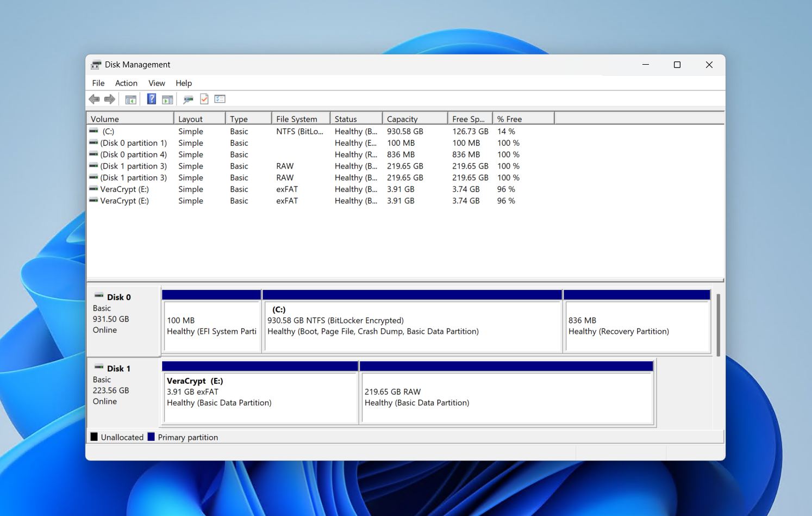Viewport: 812px width, 516px height.
Task: Click the blue Primary partition legend swatch
Action: [x=151, y=437]
